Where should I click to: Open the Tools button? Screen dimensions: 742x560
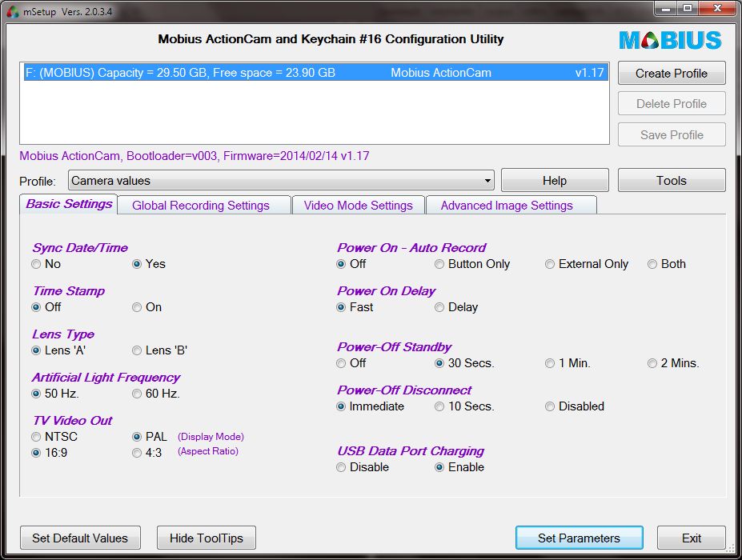[x=672, y=181]
